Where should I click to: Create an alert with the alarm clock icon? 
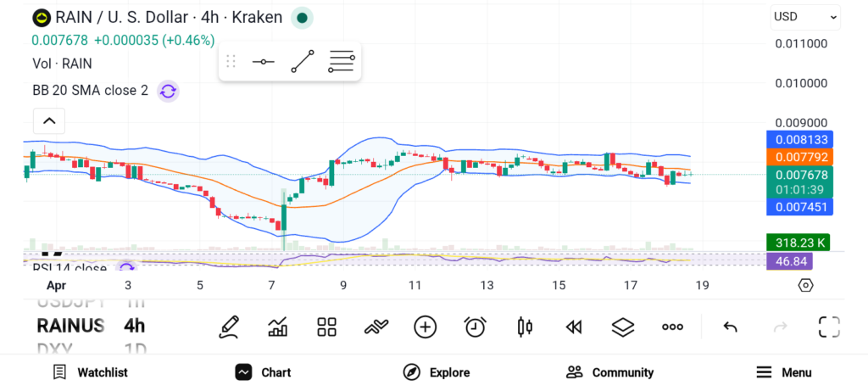point(475,327)
